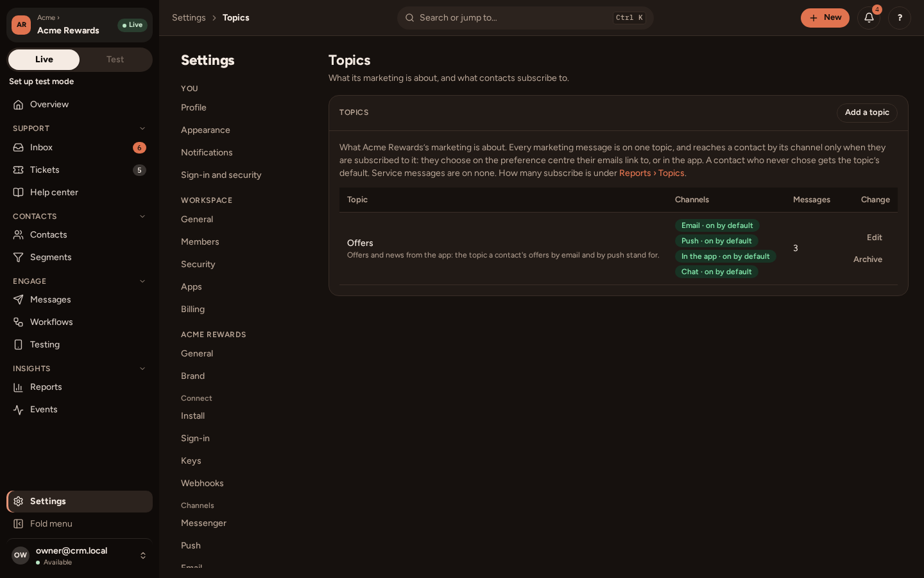Click the AR workspace avatar
This screenshot has height=578, width=924.
pos(21,25)
